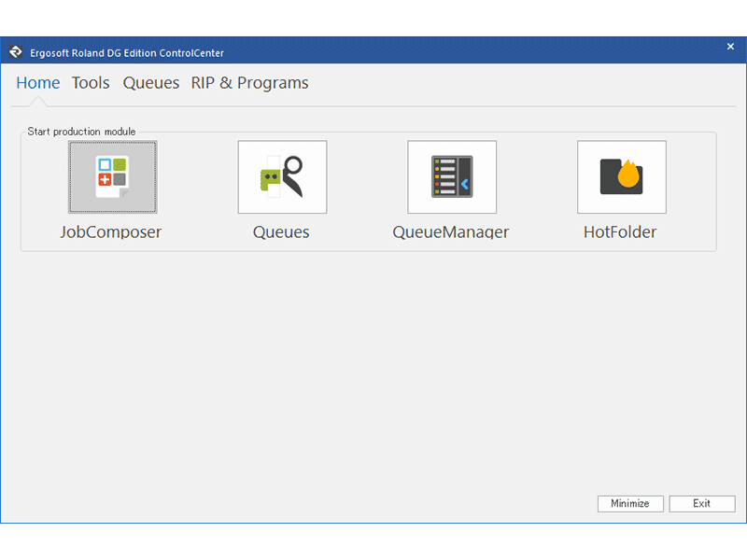
Task: Click the JobComposer text label
Action: click(111, 231)
